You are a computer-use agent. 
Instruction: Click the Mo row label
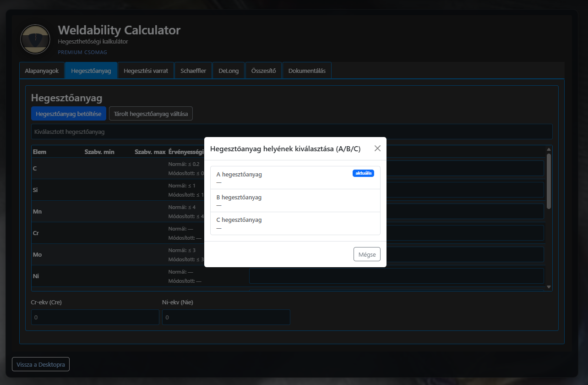(x=38, y=254)
